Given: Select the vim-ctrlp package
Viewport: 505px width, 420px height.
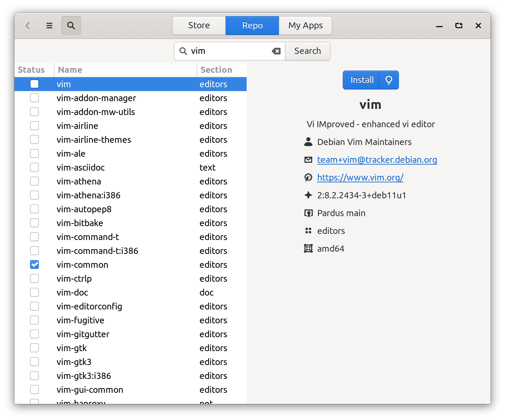Looking at the screenshot, I should [131, 278].
